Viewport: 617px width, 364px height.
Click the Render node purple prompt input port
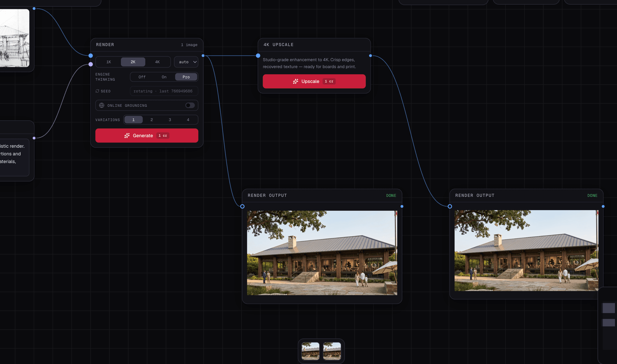(91, 64)
